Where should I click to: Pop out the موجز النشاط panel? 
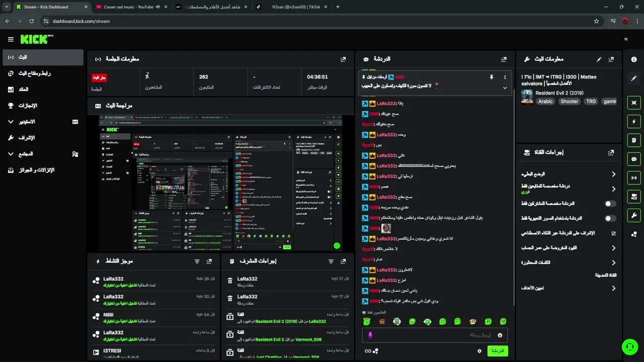click(x=209, y=261)
